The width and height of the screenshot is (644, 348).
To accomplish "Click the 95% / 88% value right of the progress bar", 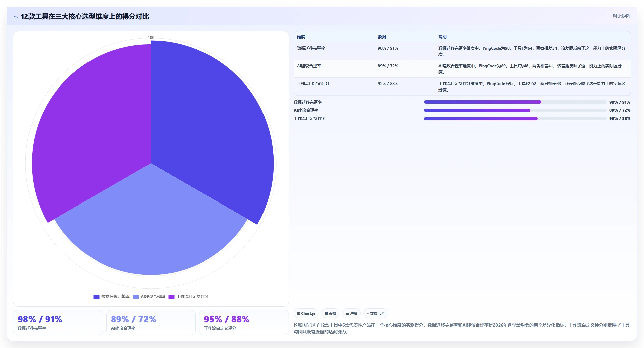I will (x=620, y=119).
